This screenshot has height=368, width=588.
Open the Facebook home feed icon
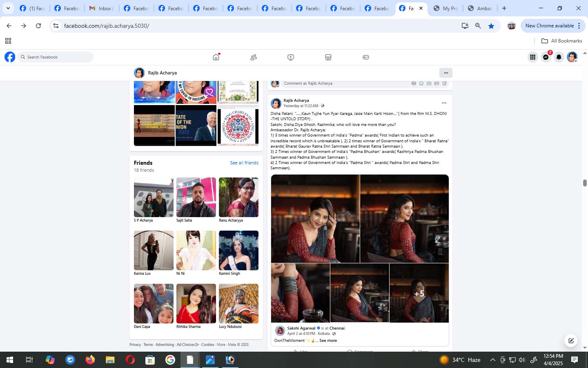pyautogui.click(x=216, y=57)
